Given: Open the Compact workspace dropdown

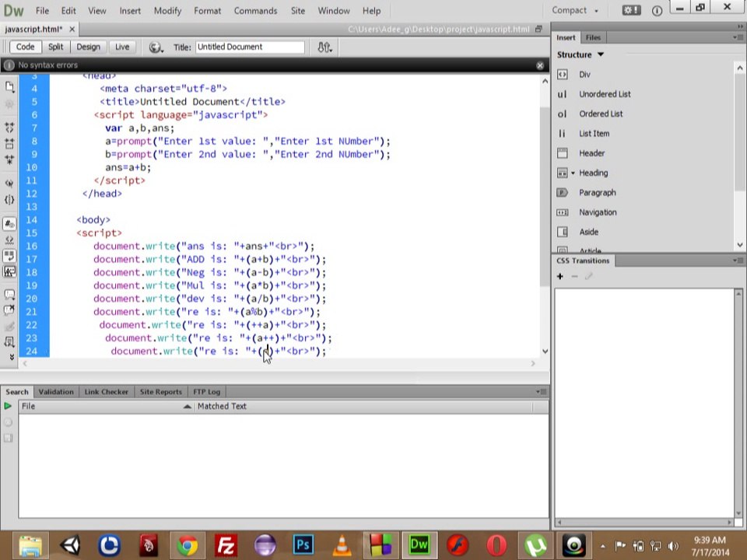Looking at the screenshot, I should tap(574, 10).
